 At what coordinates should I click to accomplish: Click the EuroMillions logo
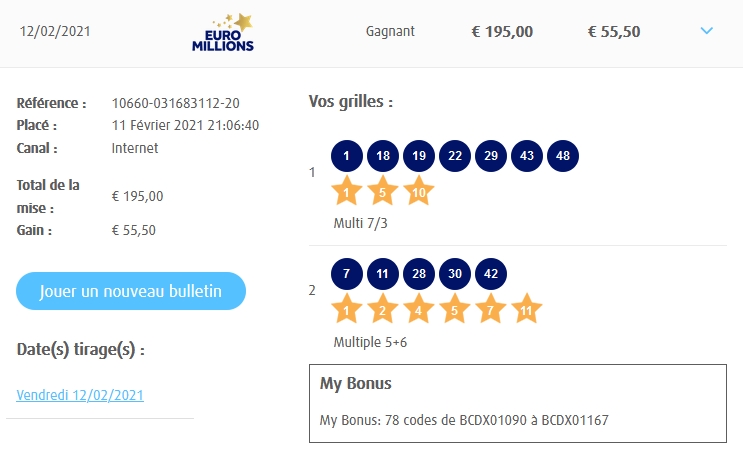coord(224,32)
